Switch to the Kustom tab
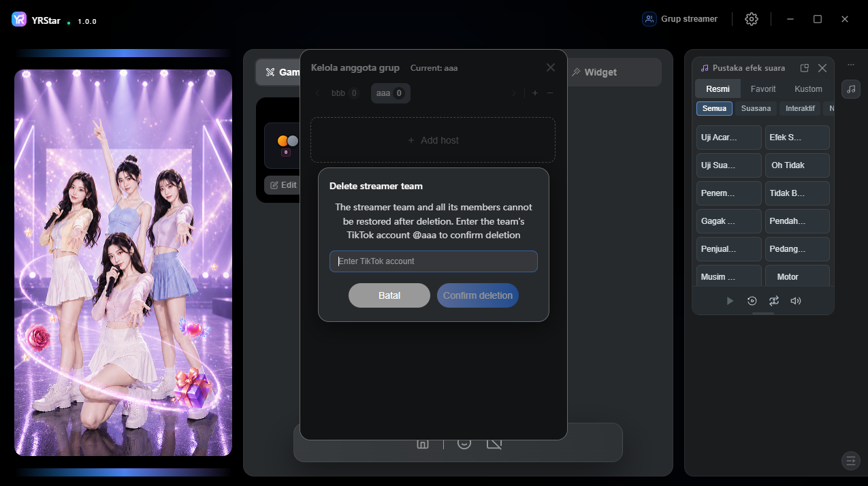This screenshot has width=868, height=486. (809, 89)
